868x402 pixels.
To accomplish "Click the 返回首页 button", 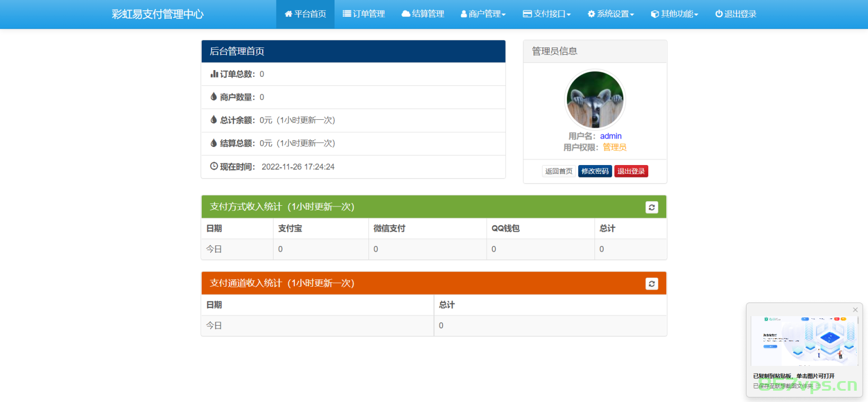I will click(559, 171).
